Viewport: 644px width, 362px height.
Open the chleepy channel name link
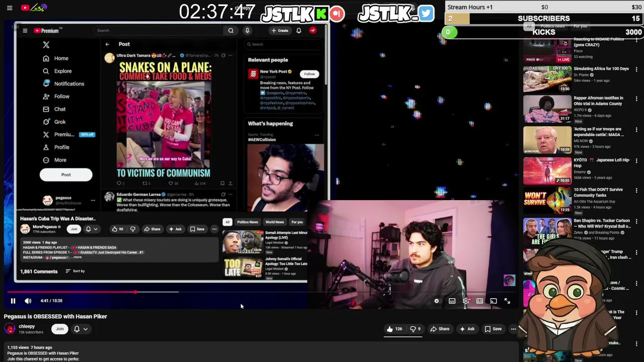tap(27, 326)
